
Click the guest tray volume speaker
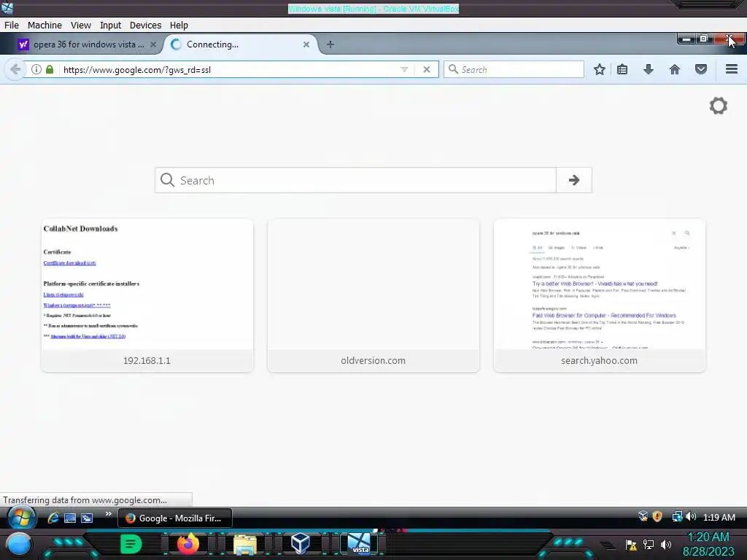pyautogui.click(x=692, y=517)
